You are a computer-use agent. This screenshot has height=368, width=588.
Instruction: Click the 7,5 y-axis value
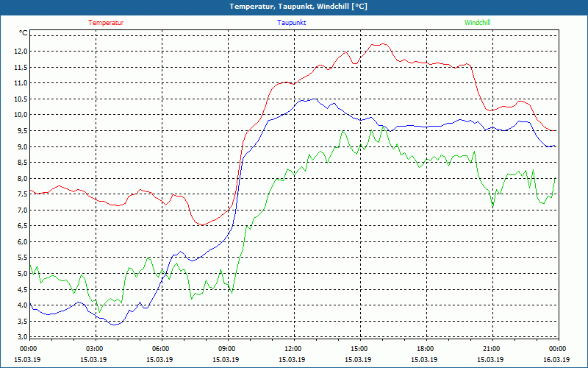click(x=22, y=194)
